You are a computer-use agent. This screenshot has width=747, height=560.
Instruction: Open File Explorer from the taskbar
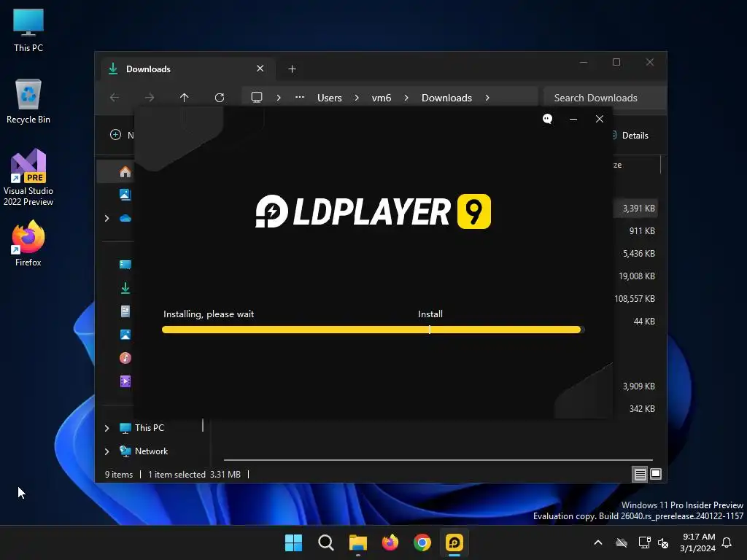(357, 542)
